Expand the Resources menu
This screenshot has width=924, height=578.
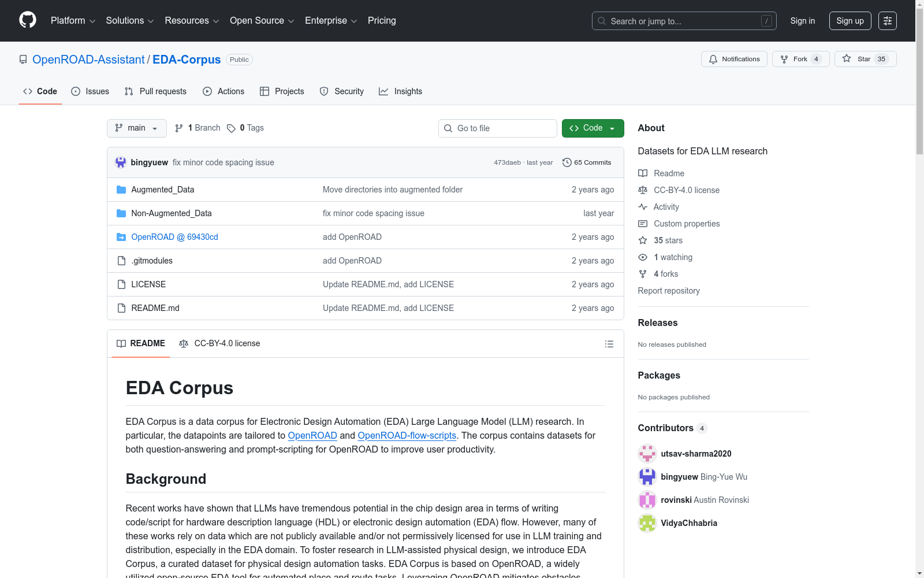(192, 21)
